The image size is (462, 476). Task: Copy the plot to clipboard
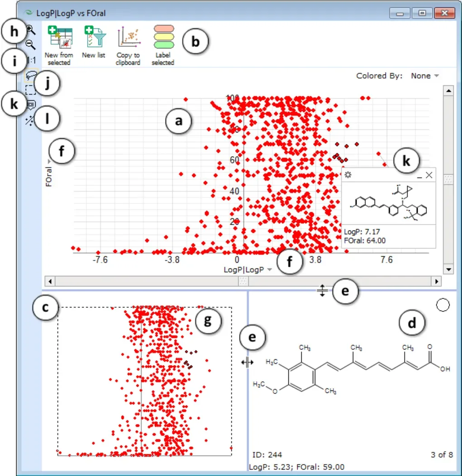(x=128, y=46)
